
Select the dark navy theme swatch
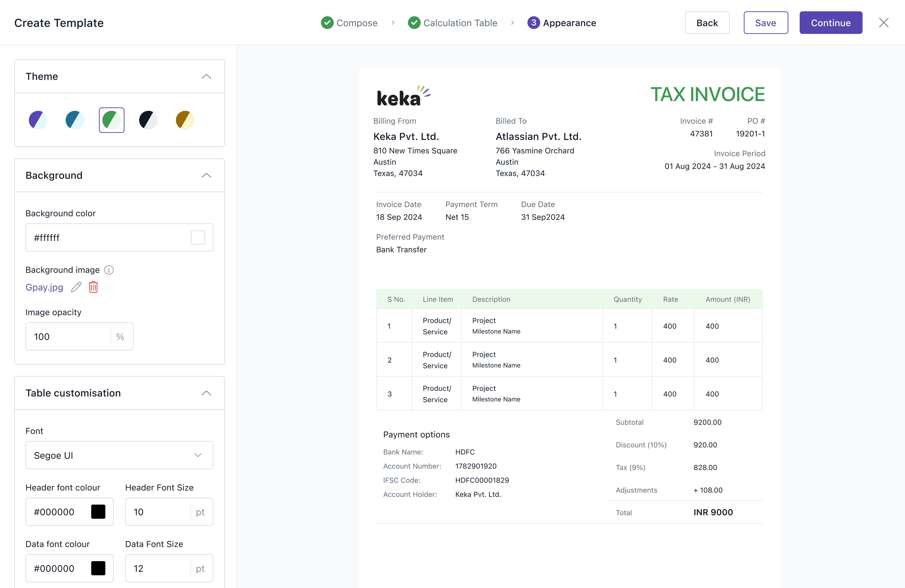coord(148,120)
